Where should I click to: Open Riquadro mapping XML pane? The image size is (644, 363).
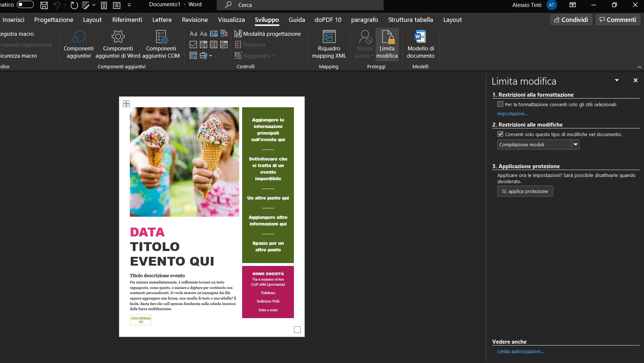[329, 45]
